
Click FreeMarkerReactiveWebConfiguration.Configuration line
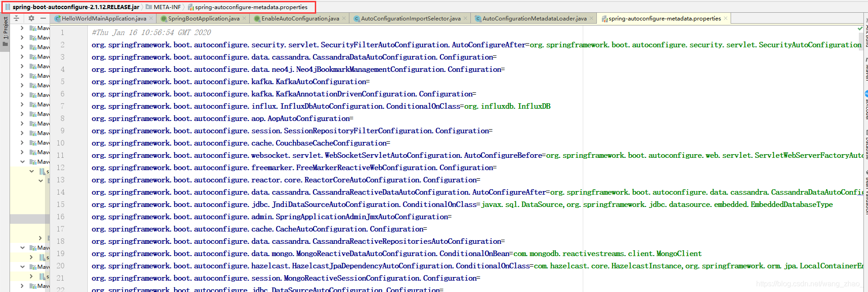[294, 167]
